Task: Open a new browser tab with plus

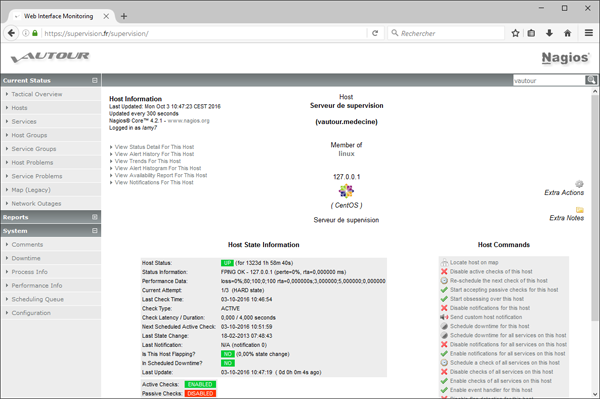Action: (x=124, y=16)
